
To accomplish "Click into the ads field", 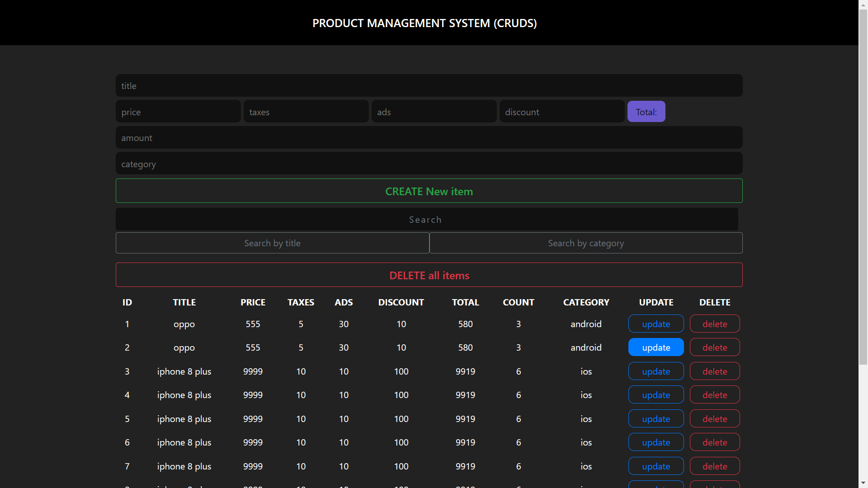I will coord(434,112).
